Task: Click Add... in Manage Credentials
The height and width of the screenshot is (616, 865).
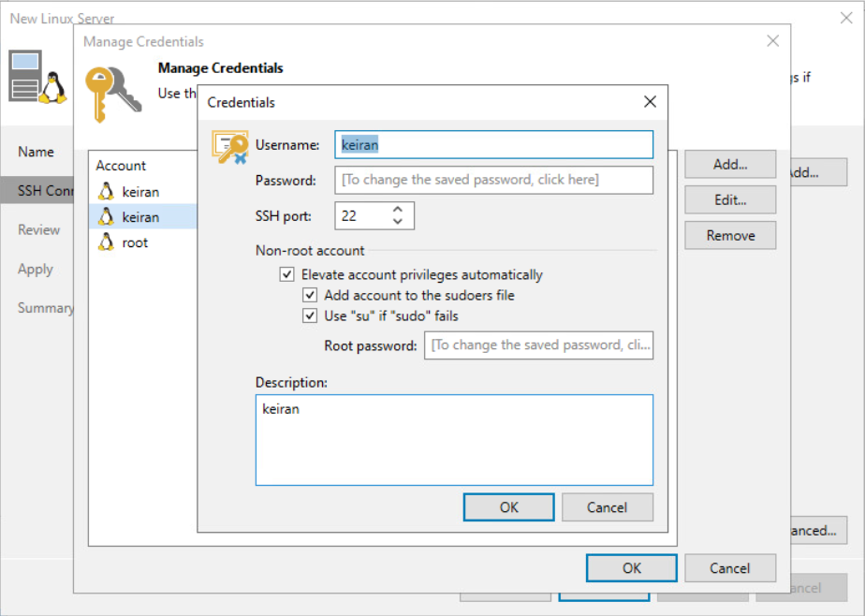Action: pyautogui.click(x=730, y=165)
